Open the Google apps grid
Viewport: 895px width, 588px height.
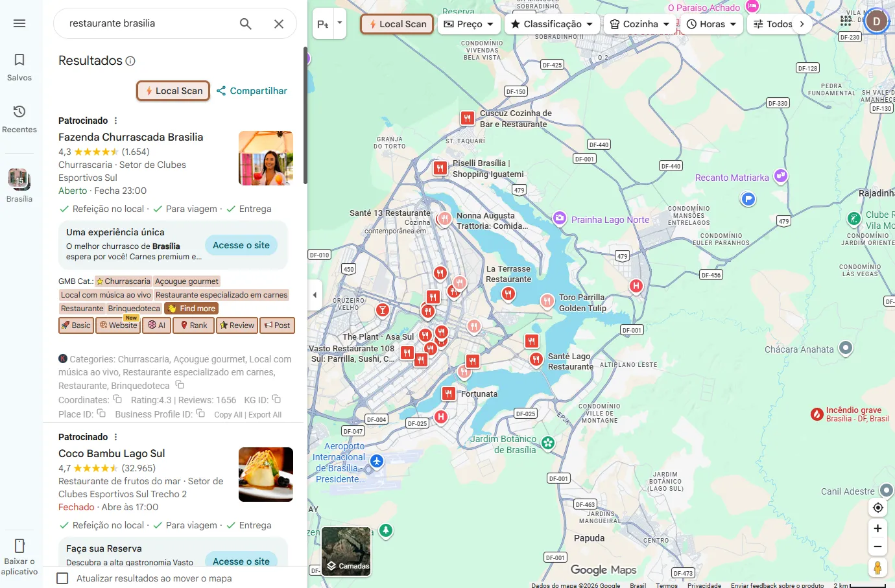(846, 21)
